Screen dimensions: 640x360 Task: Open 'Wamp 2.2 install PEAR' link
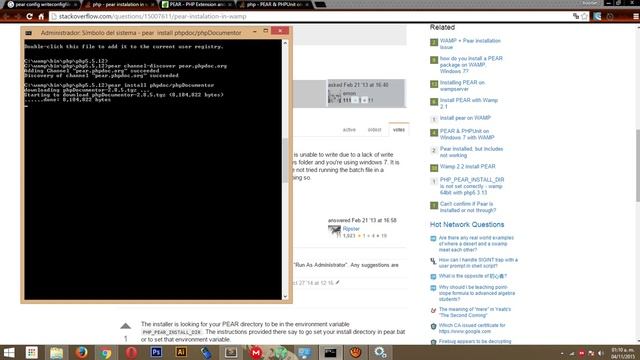467,167
